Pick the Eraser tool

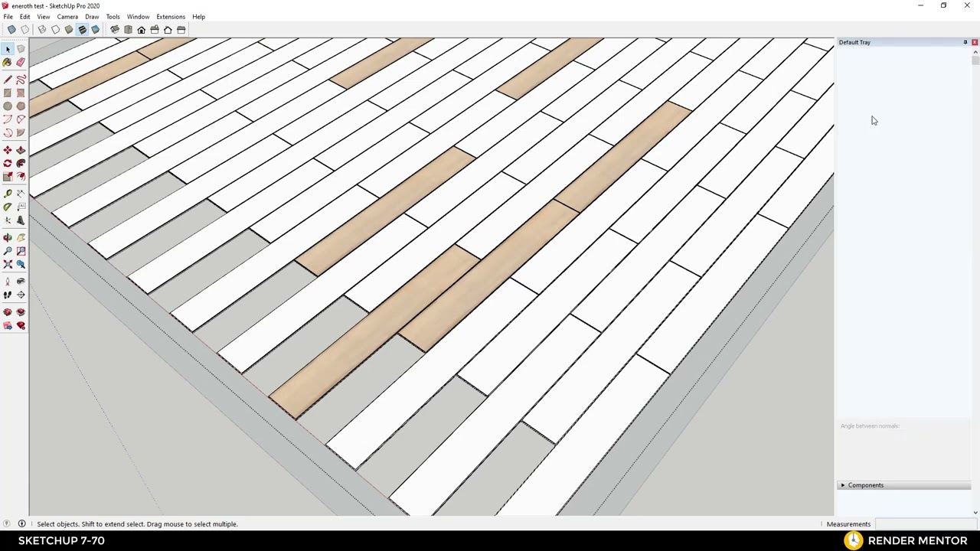(21, 63)
